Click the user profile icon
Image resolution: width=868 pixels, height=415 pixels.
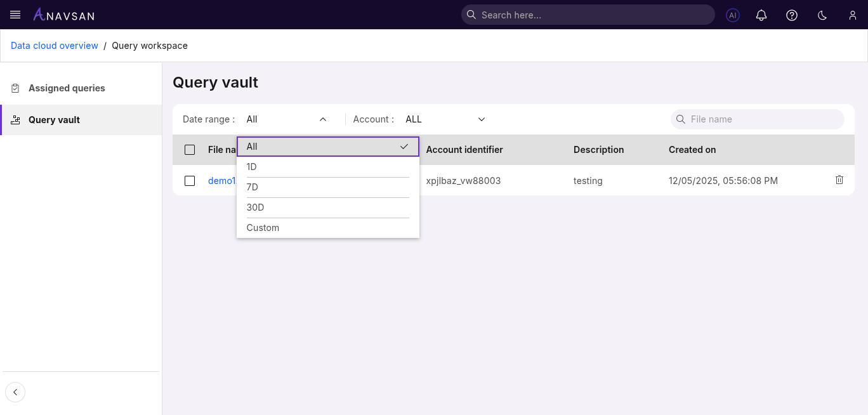coord(852,15)
